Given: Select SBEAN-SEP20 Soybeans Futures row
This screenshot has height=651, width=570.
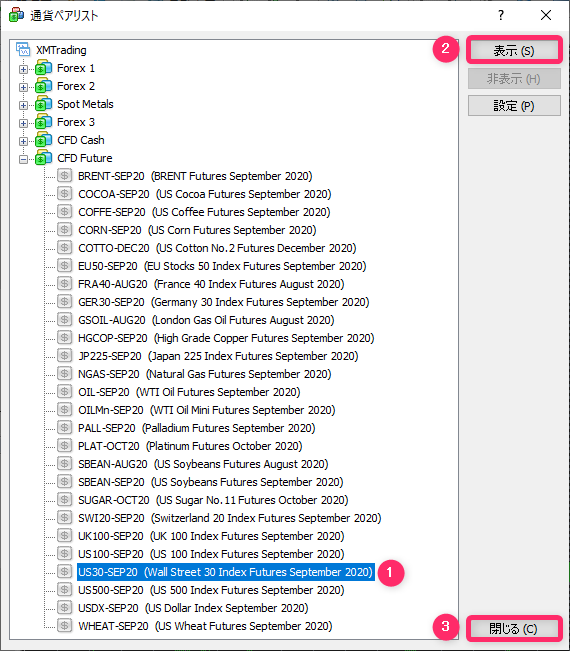Looking at the screenshot, I should tap(211, 482).
